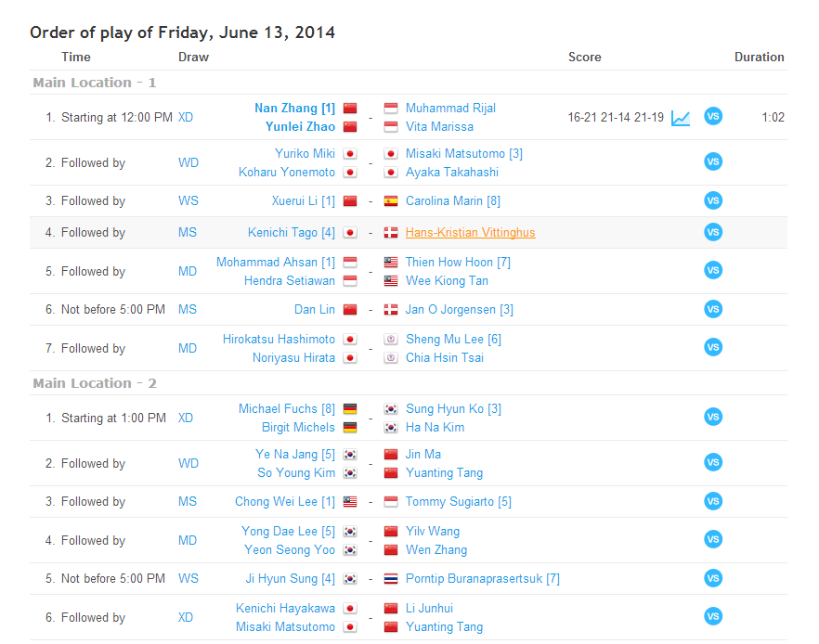Viewport: 819px width, 644px height.
Task: Open the score chart icon for Nan Zhang's match
Action: point(681,118)
